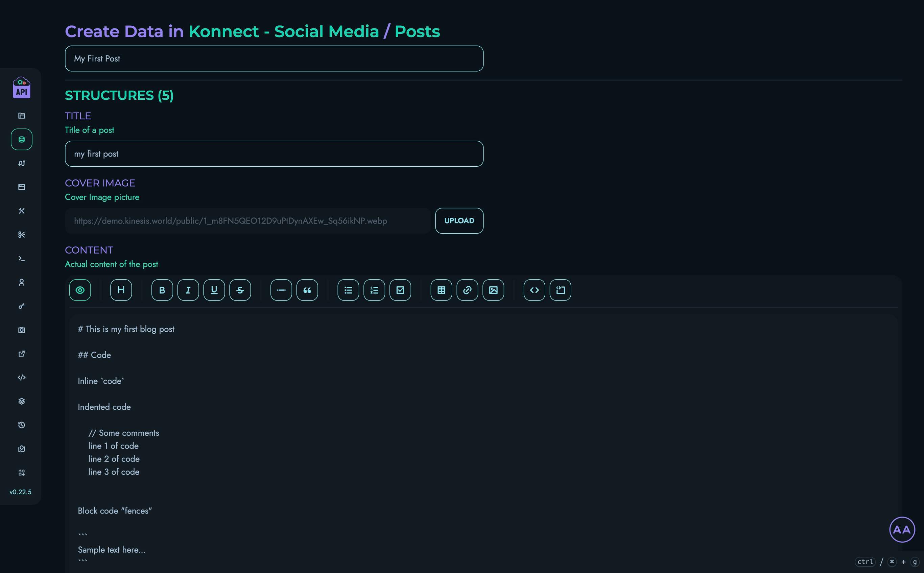Image resolution: width=924 pixels, height=573 pixels.
Task: Insert a numbered list in editor
Action: [x=374, y=290]
